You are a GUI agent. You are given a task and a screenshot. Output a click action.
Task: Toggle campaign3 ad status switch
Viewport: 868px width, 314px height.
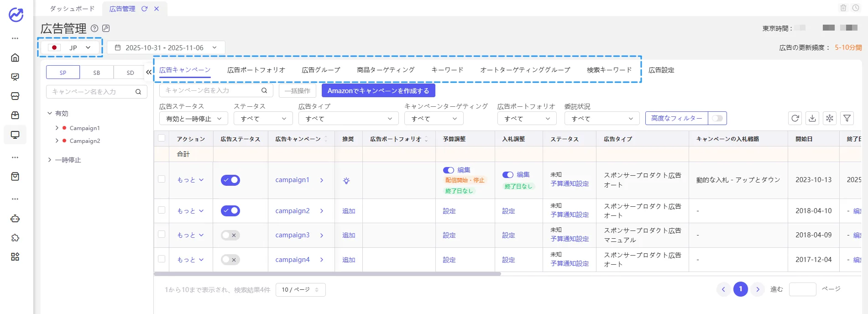pos(230,235)
